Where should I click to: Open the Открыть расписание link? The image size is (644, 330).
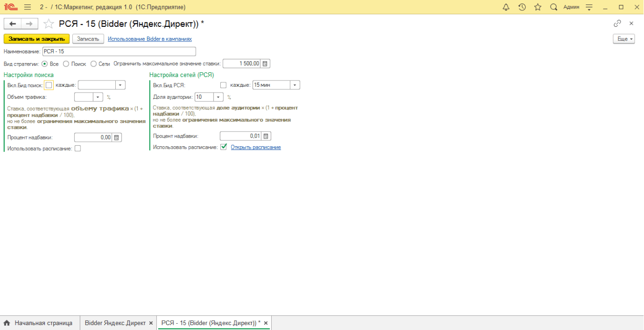pos(256,147)
